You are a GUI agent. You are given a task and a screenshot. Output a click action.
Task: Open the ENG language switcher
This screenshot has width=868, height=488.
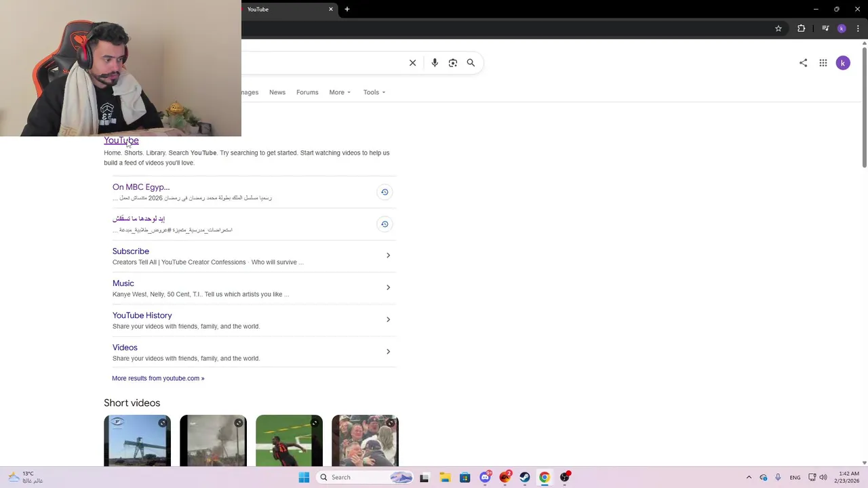(795, 477)
